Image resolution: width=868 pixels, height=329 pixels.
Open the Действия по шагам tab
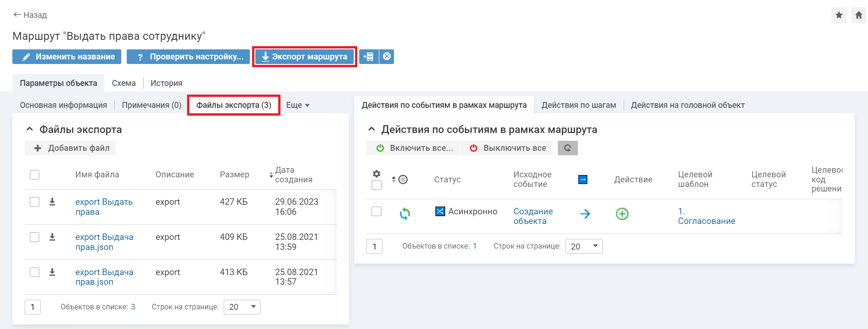(578, 105)
